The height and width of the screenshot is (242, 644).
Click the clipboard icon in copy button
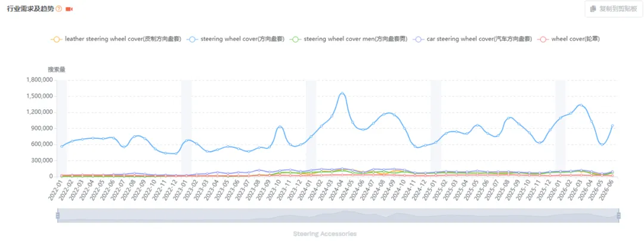[593, 8]
